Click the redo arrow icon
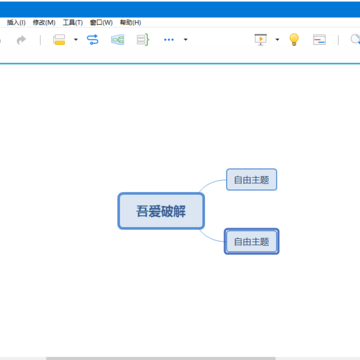360x360 pixels. [21, 40]
